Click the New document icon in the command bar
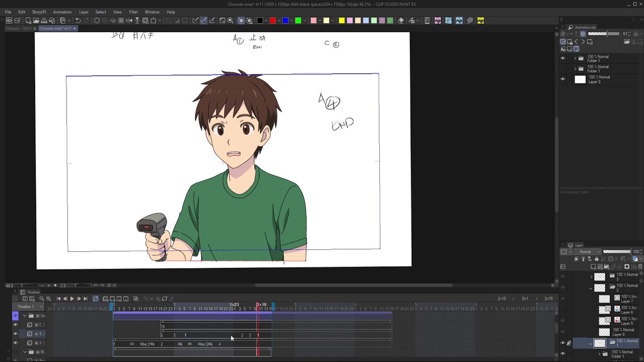 pos(28,21)
